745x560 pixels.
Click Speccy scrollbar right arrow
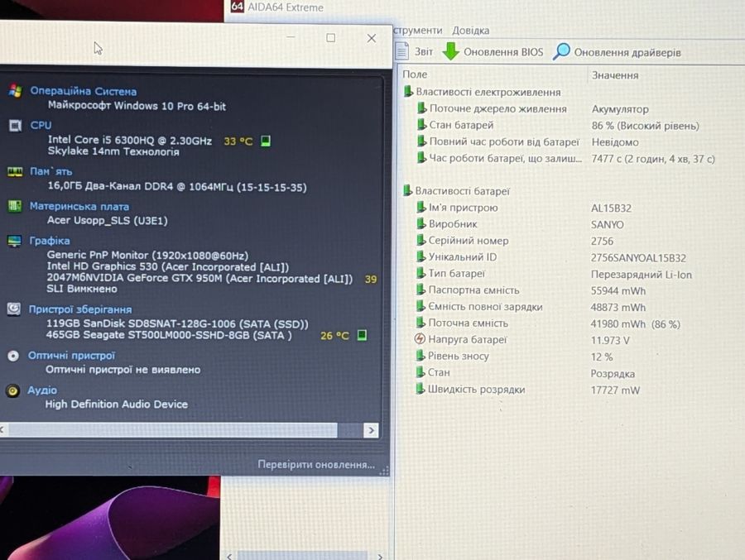click(371, 430)
